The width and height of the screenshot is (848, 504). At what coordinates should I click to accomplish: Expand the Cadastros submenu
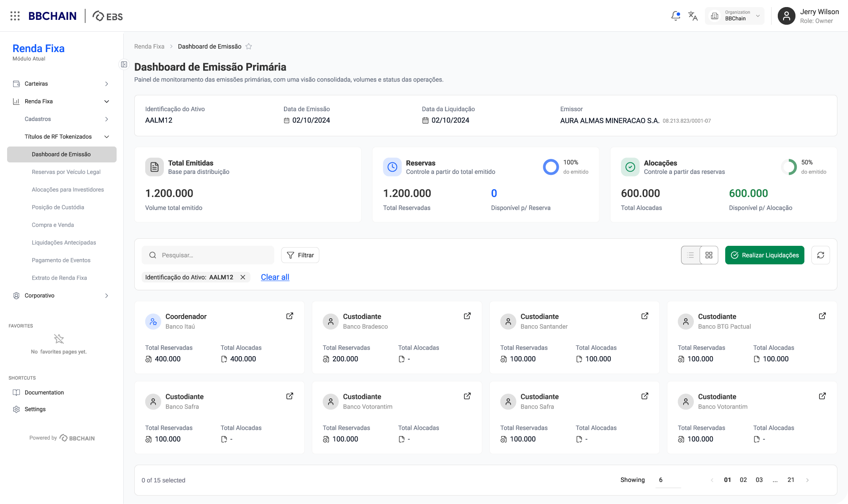coord(62,119)
